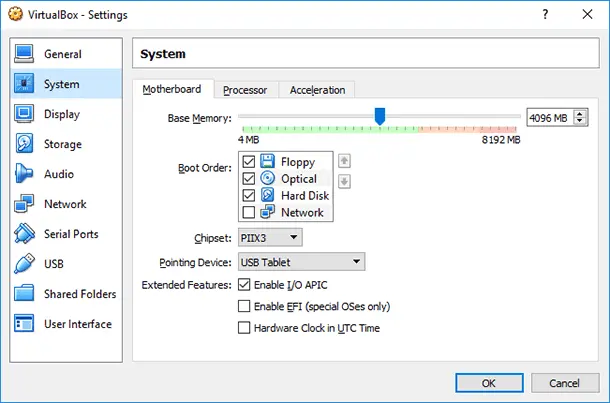
Task: Click the Audio speaker icon in sidebar
Action: 24,173
